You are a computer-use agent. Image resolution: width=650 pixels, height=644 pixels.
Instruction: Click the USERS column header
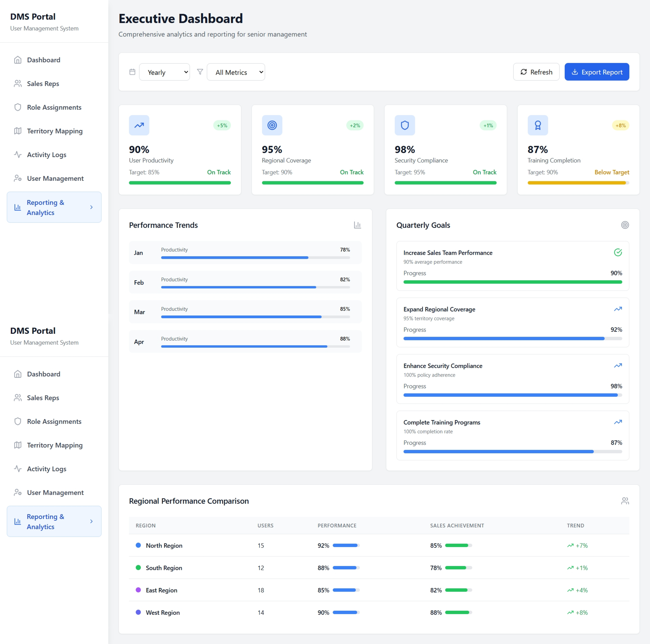265,526
